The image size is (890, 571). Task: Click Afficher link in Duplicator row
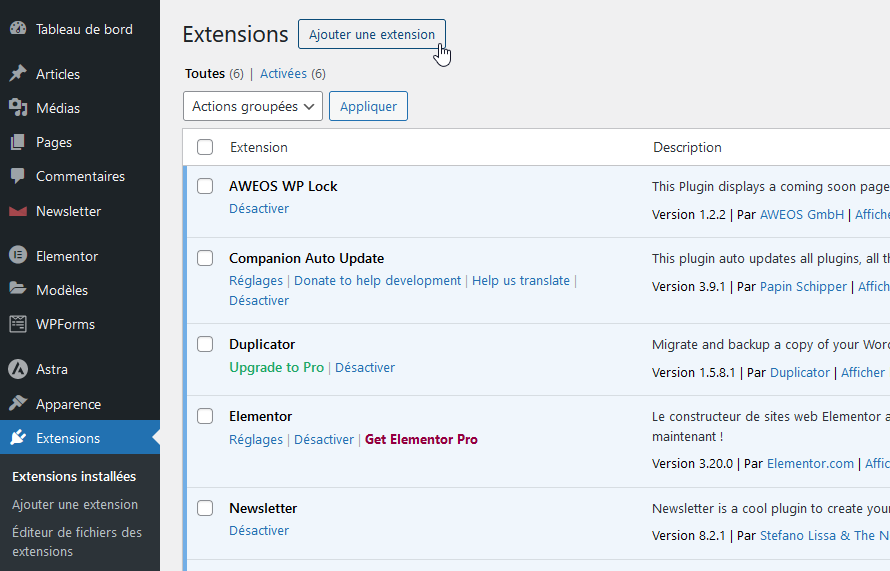tap(863, 372)
